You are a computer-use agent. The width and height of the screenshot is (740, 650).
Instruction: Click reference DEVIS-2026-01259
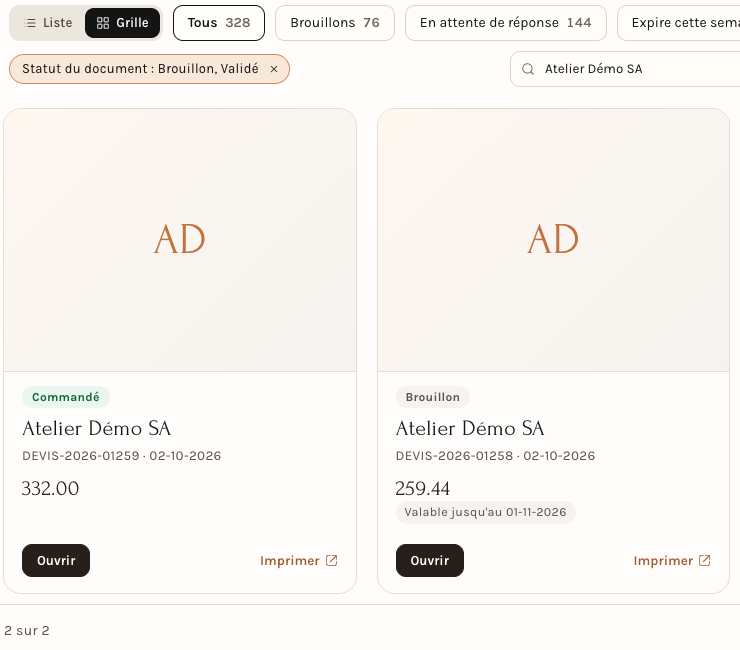pyautogui.click(x=81, y=456)
